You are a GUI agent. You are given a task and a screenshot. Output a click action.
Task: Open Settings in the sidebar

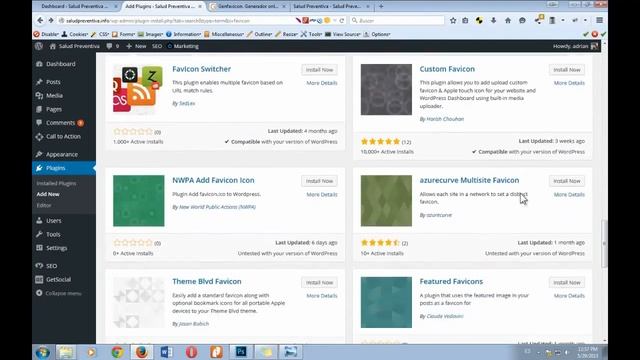click(56, 248)
